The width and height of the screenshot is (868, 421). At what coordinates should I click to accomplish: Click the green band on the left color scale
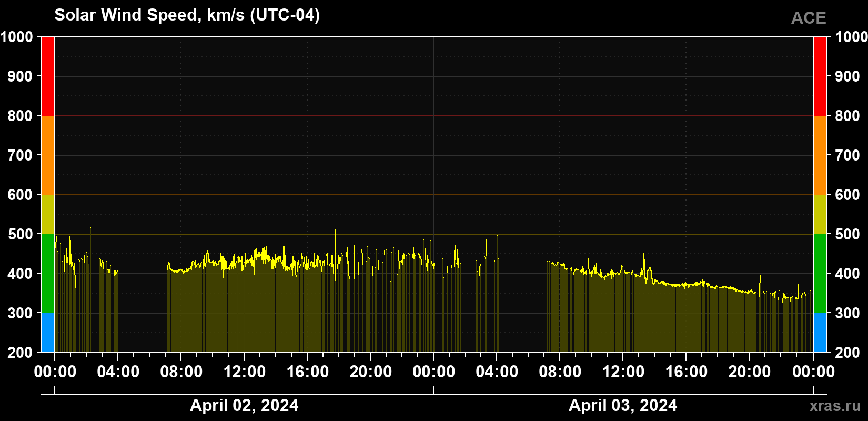48,274
